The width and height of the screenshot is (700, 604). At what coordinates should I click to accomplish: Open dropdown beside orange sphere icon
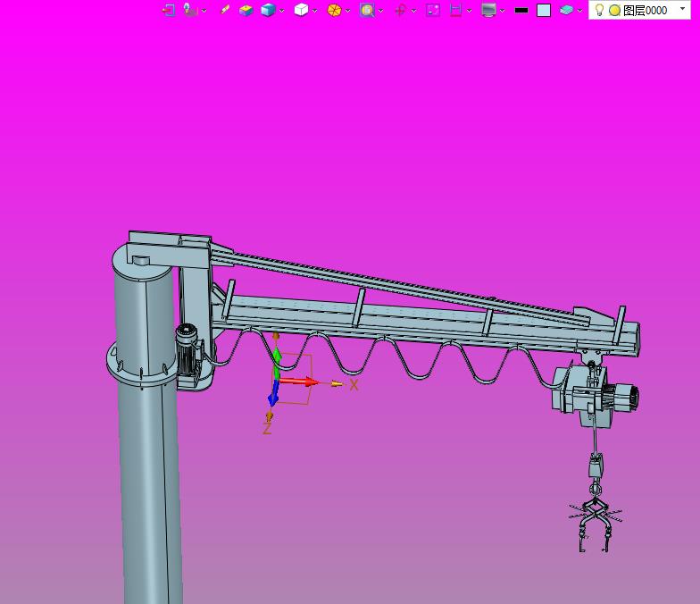click(348, 11)
